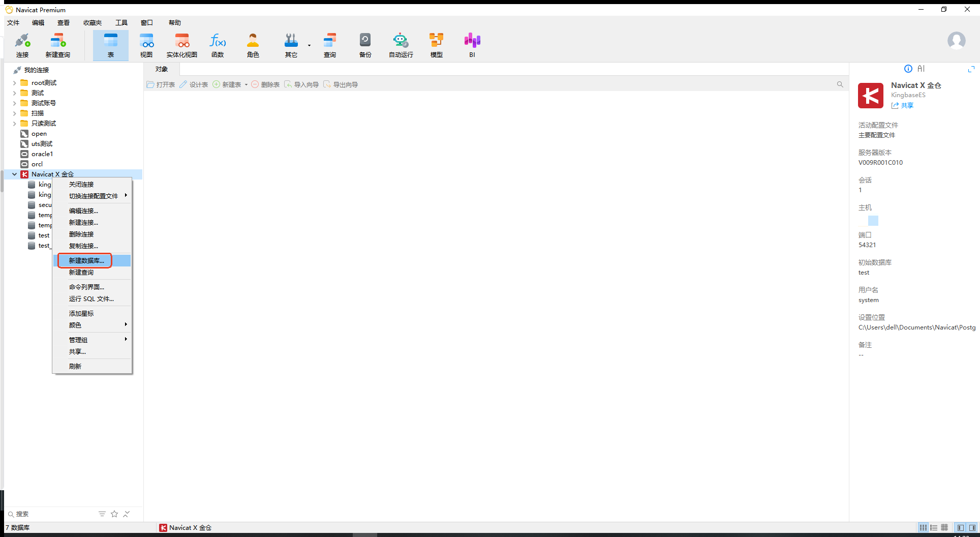Open the 文件 menu
The height and width of the screenshot is (537, 980).
pyautogui.click(x=13, y=23)
